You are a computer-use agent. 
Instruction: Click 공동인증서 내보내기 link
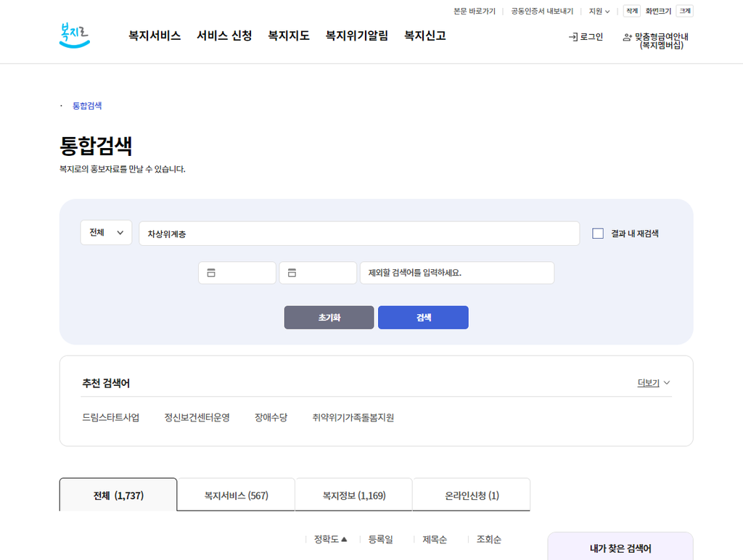coord(542,12)
